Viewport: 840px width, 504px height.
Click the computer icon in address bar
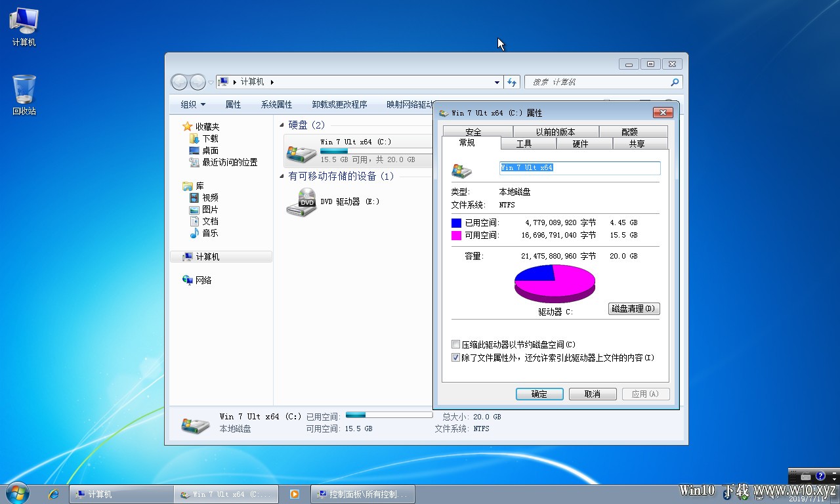click(224, 82)
